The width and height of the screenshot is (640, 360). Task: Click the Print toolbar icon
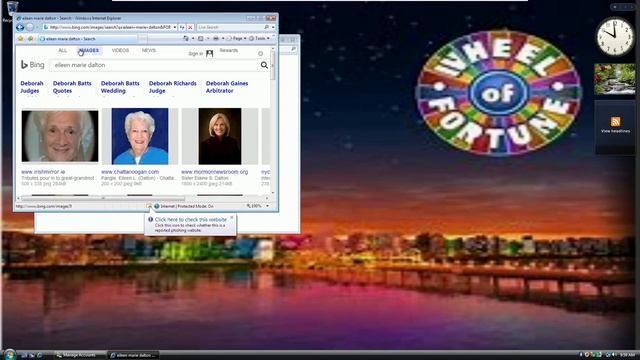point(216,38)
